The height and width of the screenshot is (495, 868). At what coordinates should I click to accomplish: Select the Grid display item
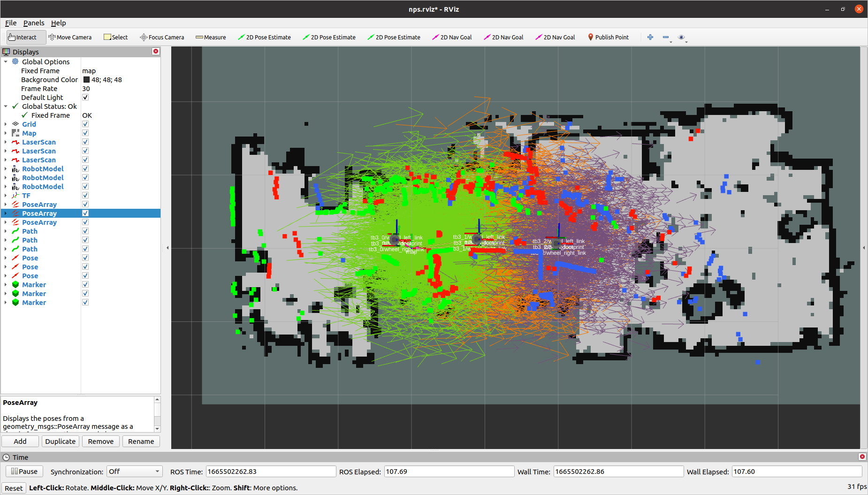[29, 124]
